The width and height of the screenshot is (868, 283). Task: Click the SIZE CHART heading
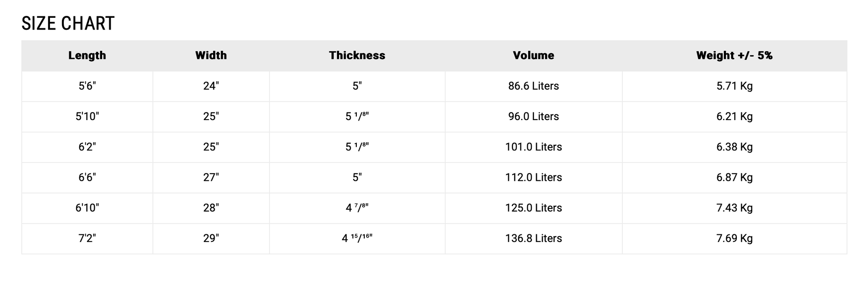click(x=68, y=23)
